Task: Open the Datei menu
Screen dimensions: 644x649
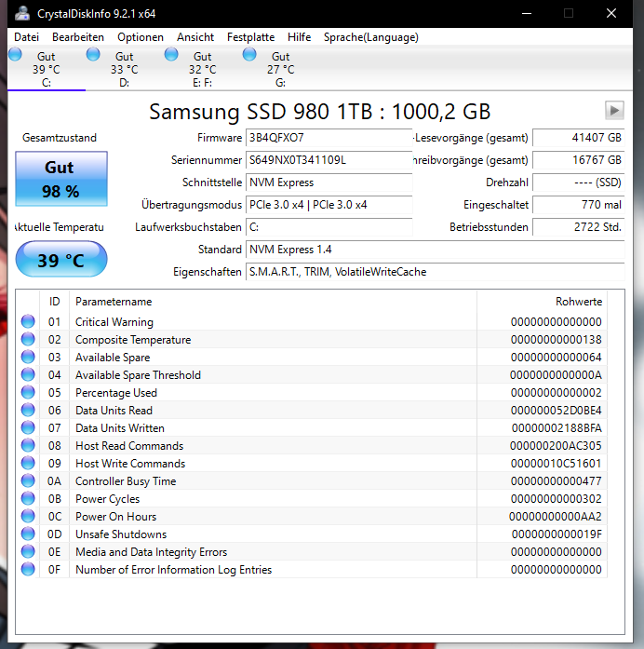Action: pos(26,37)
